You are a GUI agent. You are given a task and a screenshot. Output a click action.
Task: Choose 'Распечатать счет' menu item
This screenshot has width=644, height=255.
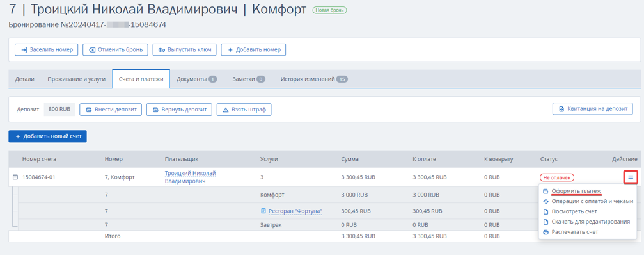point(574,232)
